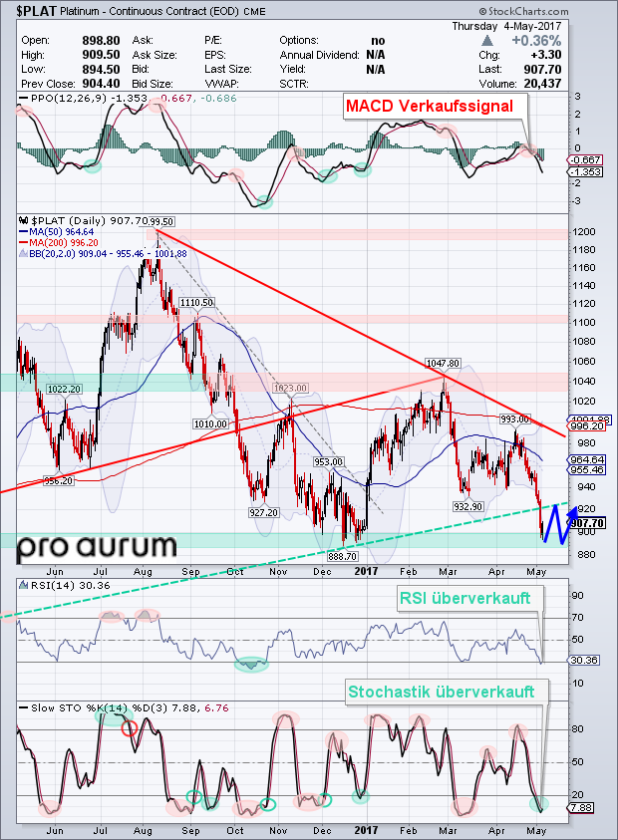618x840 pixels.
Task: Click the 'VWAP:' label
Action: point(221,84)
